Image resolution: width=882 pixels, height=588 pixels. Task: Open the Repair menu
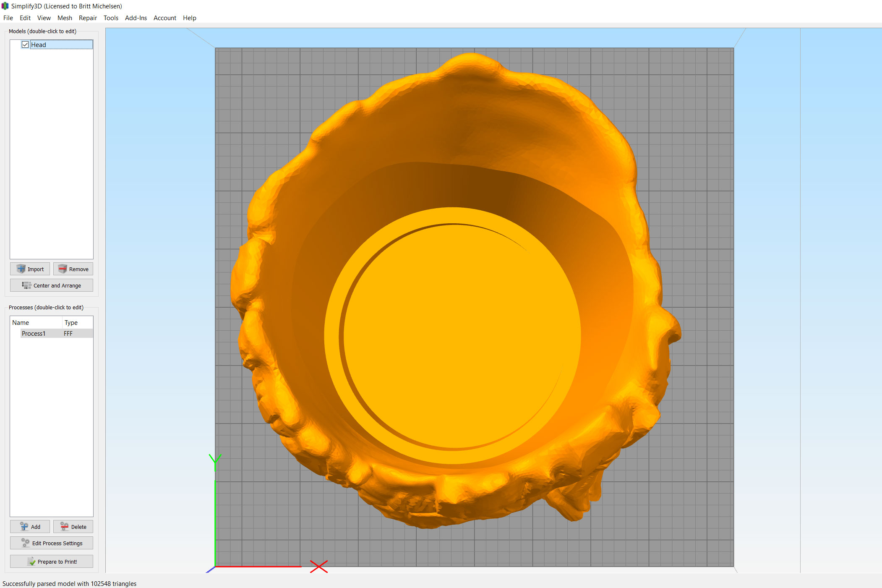tap(88, 18)
